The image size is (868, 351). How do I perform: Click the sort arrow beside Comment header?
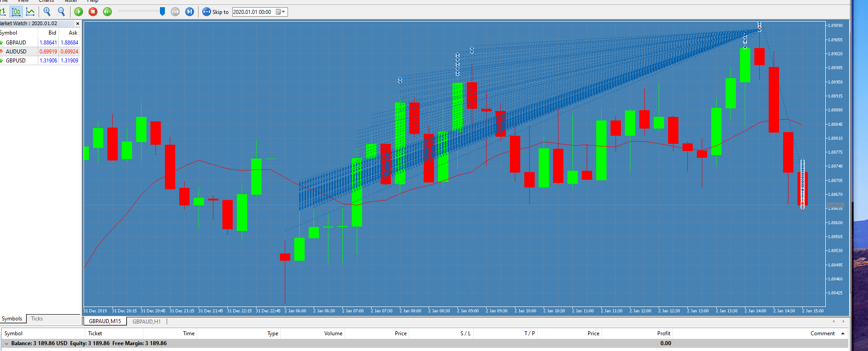(843, 333)
